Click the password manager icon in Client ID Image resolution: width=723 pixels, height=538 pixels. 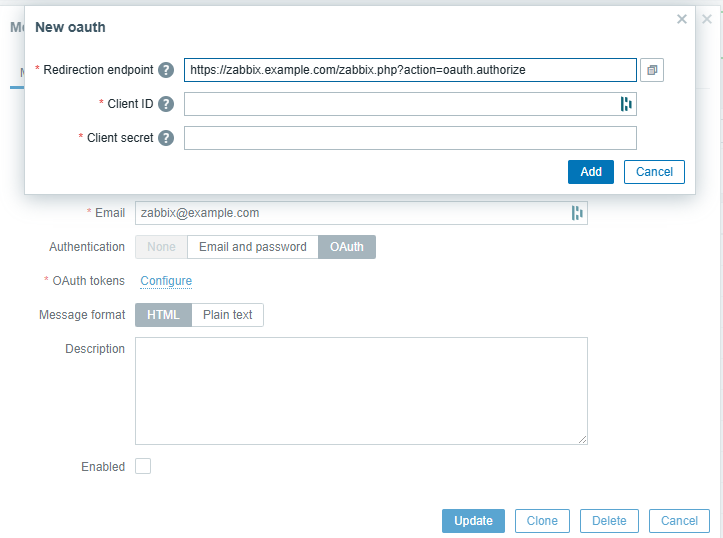tap(626, 104)
